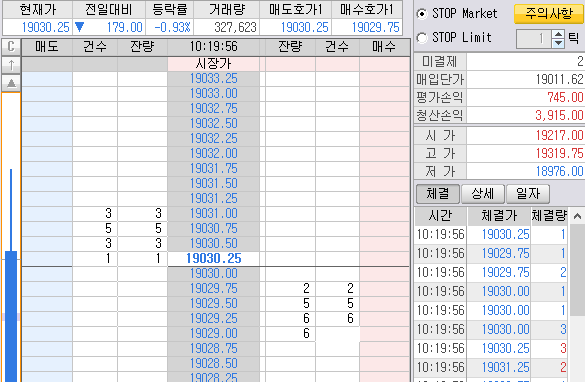Click the blue volume bar in left gauge
585x382 pixels.
pyautogui.click(x=11, y=316)
